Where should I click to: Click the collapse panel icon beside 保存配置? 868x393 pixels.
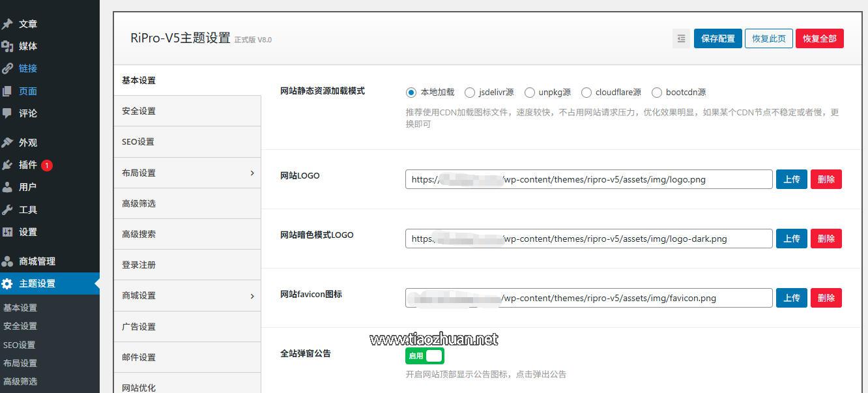681,38
